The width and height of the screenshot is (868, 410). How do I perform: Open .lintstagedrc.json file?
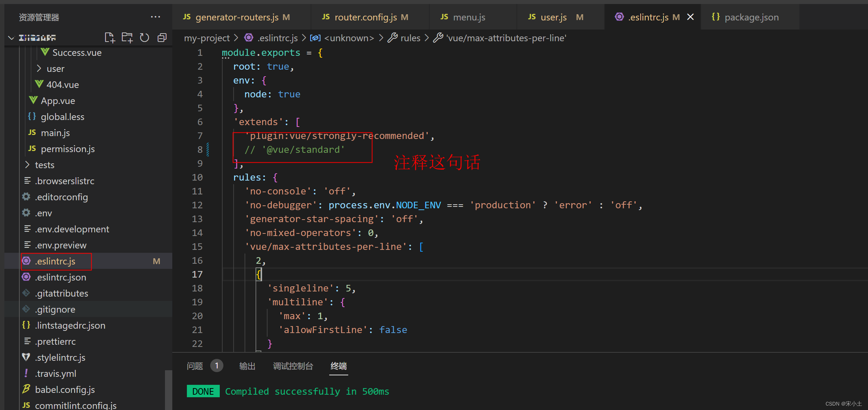coord(70,325)
